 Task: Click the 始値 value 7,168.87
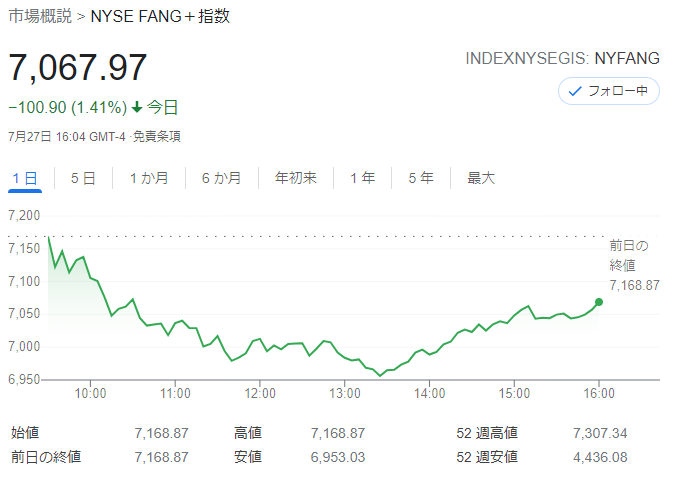coord(161,433)
